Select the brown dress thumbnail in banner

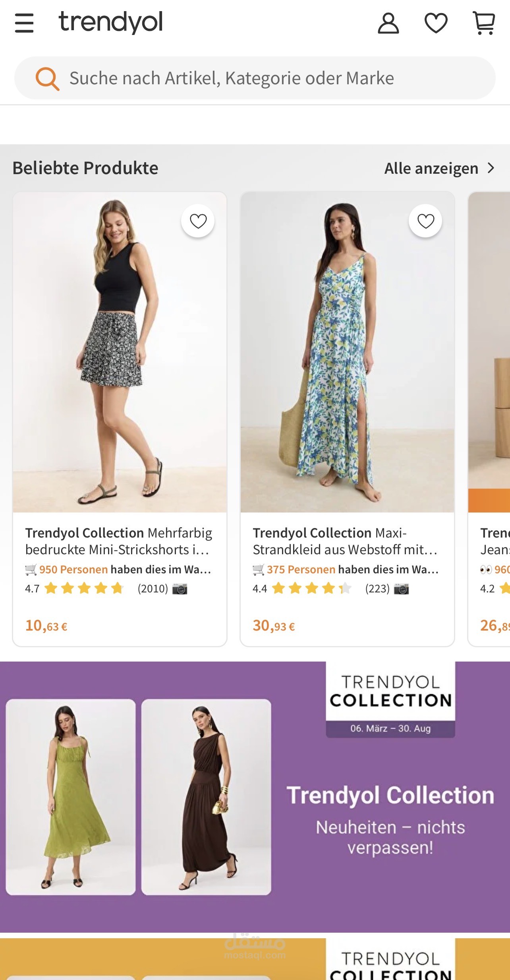click(206, 797)
